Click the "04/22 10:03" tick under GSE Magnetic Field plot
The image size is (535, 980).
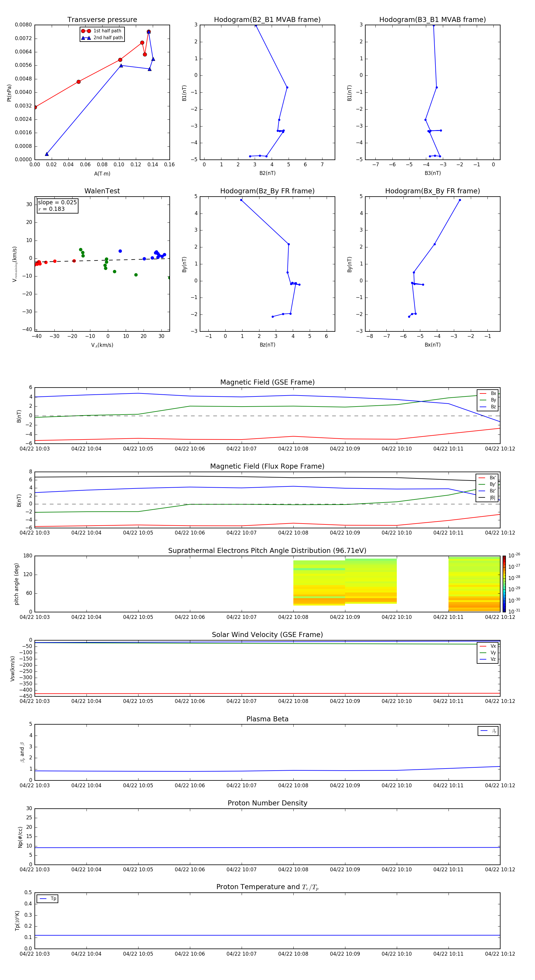35,449
